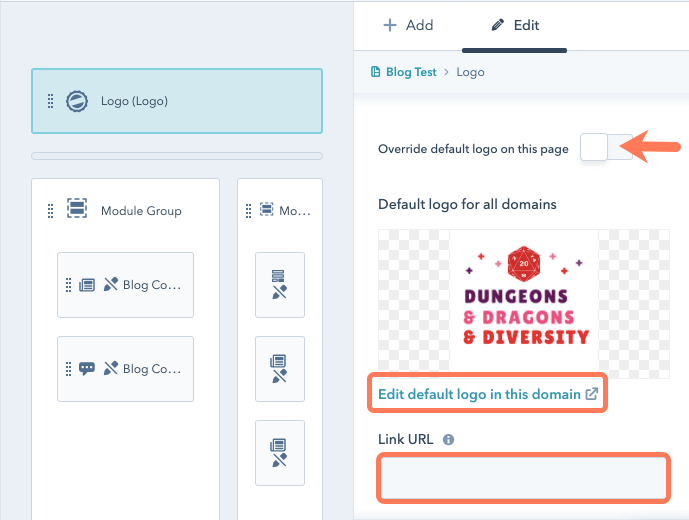Screen dimensions: 689x520
Task: Click the first Blog Co... no-edit pencil icon
Action: 111,284
